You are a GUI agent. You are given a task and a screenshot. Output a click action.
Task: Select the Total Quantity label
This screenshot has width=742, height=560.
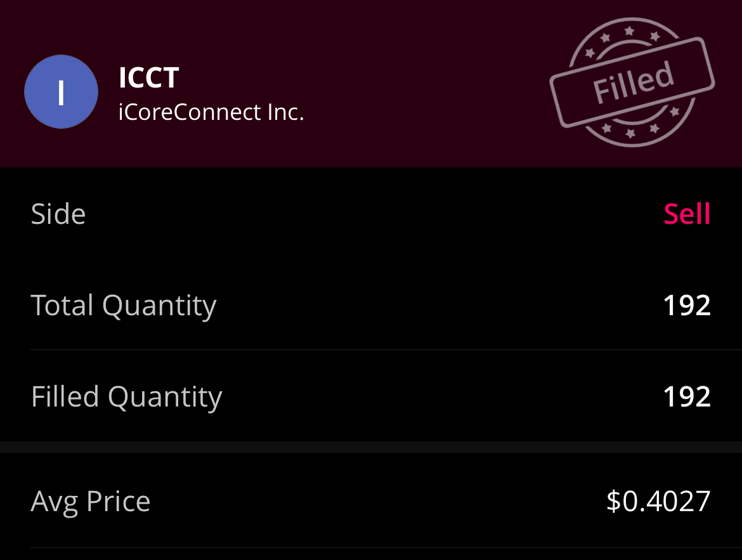pos(124,306)
